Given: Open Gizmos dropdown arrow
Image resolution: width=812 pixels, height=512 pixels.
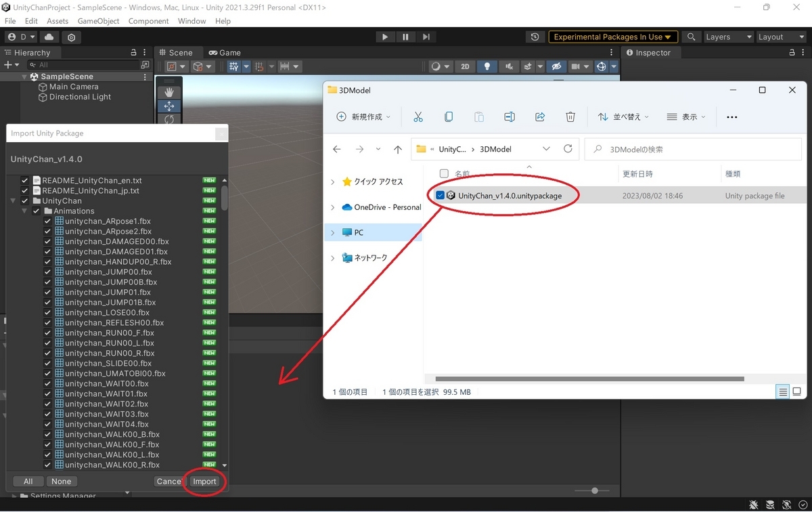Looking at the screenshot, I should (614, 66).
